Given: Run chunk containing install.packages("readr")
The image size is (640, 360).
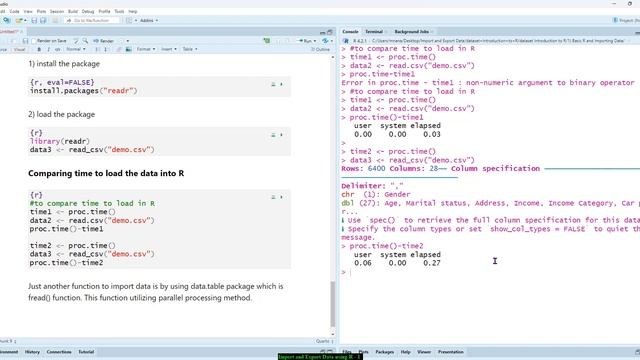Looking at the screenshot, I should [x=281, y=84].
